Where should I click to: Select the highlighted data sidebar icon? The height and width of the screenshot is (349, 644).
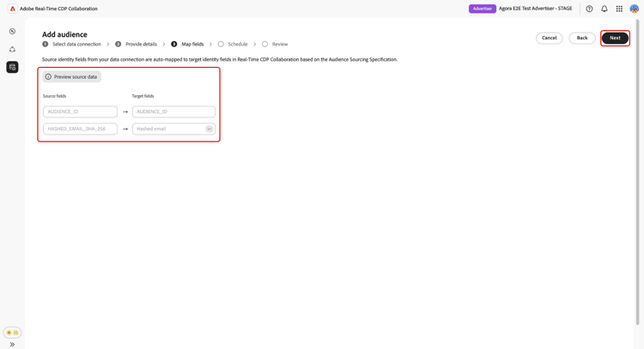(x=12, y=67)
